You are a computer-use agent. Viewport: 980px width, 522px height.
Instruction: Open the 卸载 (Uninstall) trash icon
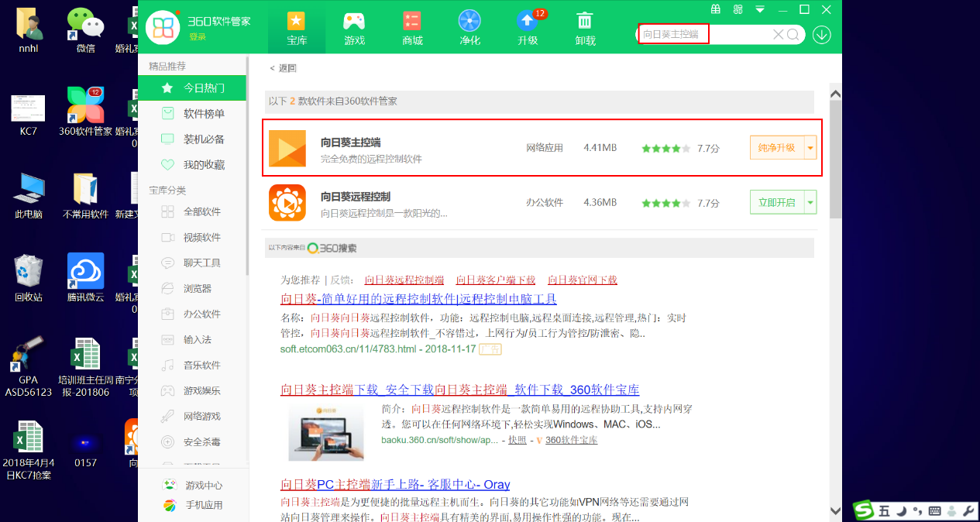point(585,28)
